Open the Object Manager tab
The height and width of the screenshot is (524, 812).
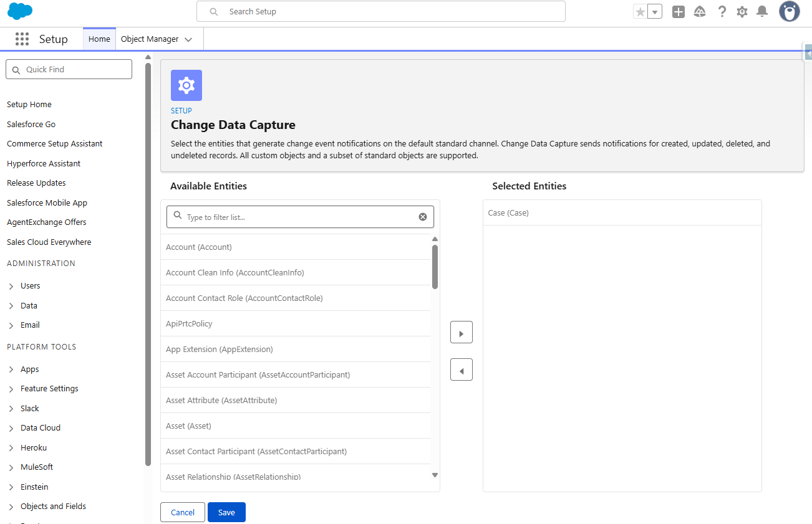click(150, 39)
